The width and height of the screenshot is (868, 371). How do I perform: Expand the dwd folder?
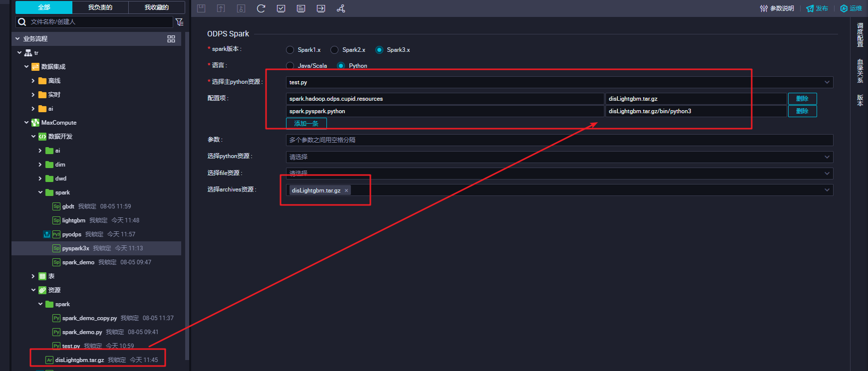[x=40, y=179]
